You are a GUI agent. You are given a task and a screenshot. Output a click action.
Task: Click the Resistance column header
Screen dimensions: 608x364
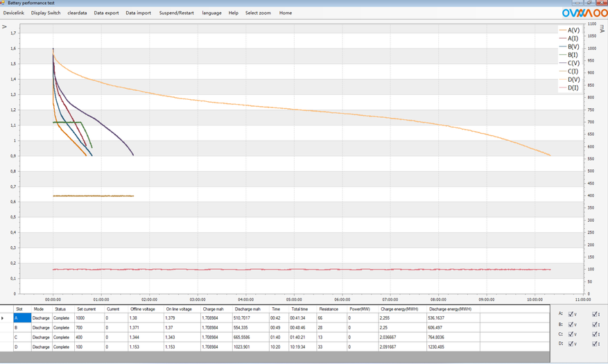coord(331,309)
